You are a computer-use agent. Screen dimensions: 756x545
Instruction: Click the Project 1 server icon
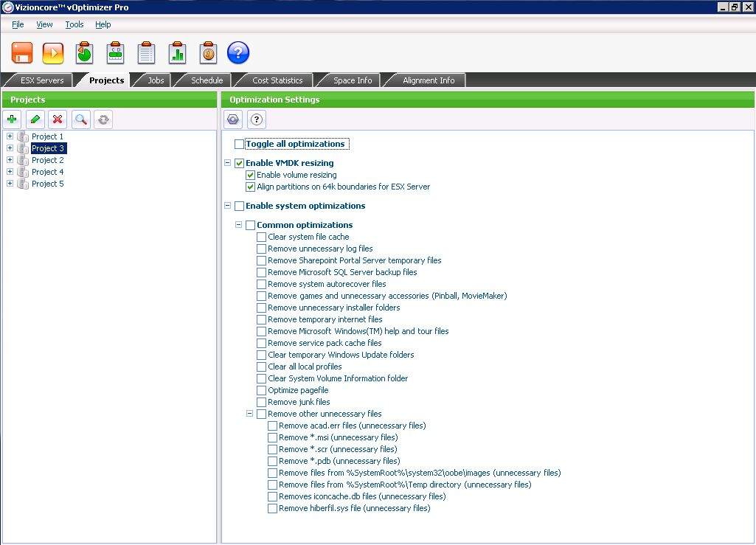point(23,136)
